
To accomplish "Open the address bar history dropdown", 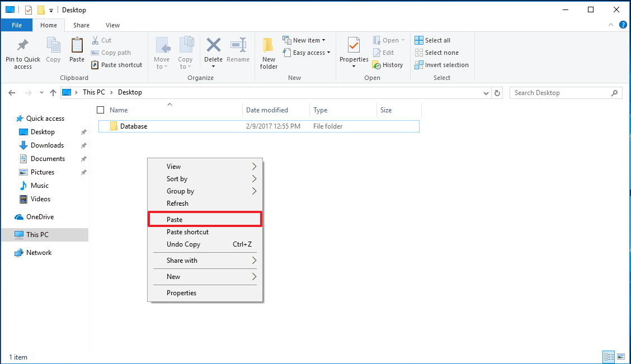I will 486,92.
